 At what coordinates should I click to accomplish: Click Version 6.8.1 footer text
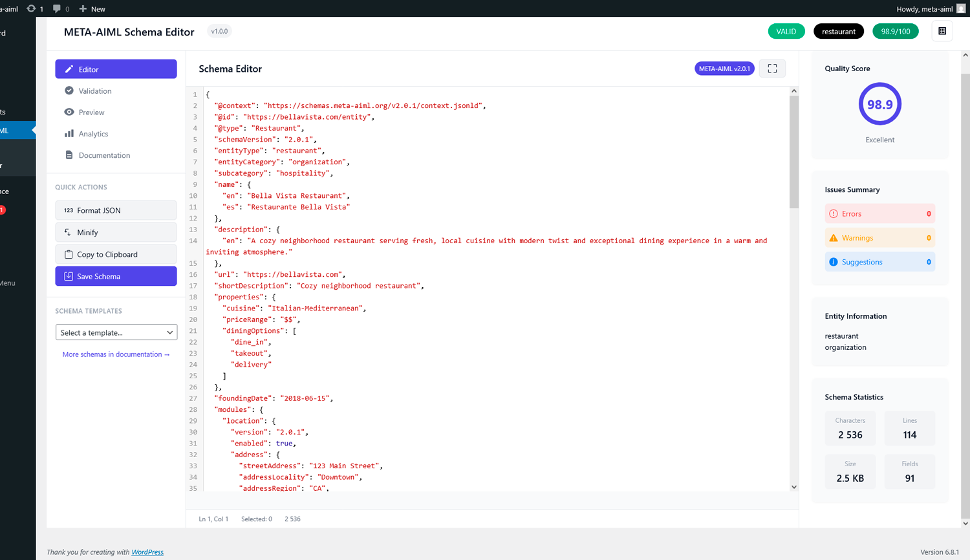pyautogui.click(x=940, y=552)
